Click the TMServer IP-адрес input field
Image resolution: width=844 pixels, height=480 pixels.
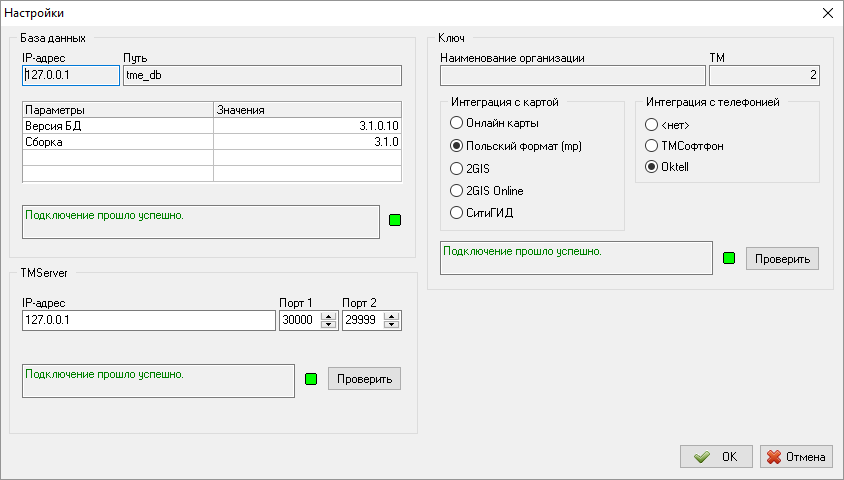click(147, 321)
